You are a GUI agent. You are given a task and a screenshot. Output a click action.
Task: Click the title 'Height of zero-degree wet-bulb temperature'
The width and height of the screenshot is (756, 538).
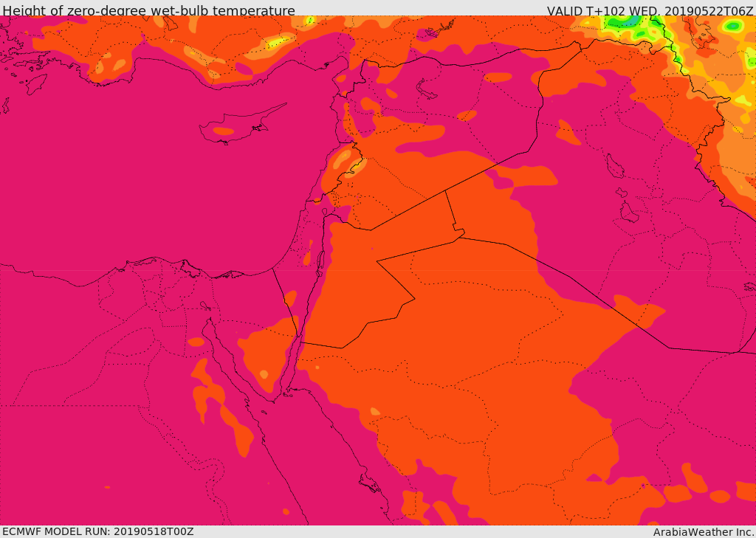click(148, 10)
